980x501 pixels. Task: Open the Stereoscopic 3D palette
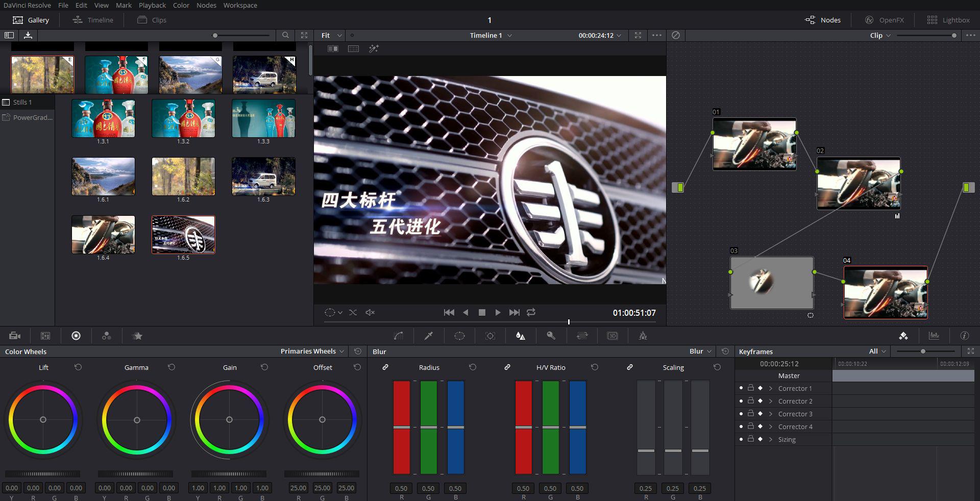point(612,336)
